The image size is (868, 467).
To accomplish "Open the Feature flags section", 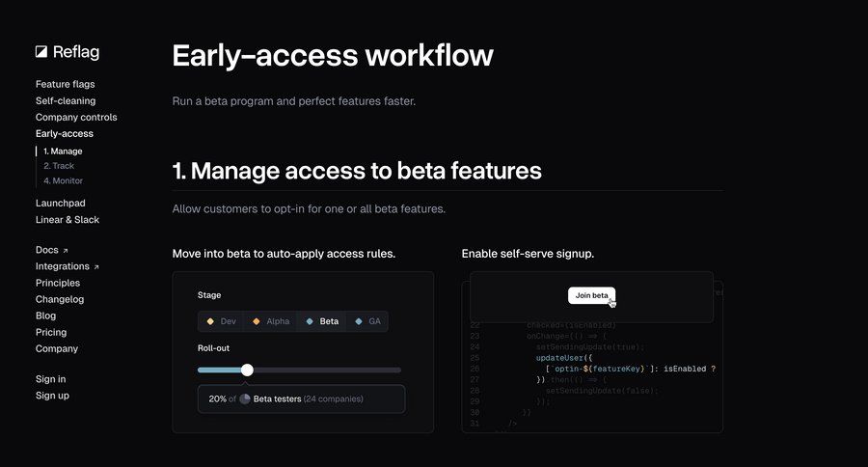I will tap(65, 84).
